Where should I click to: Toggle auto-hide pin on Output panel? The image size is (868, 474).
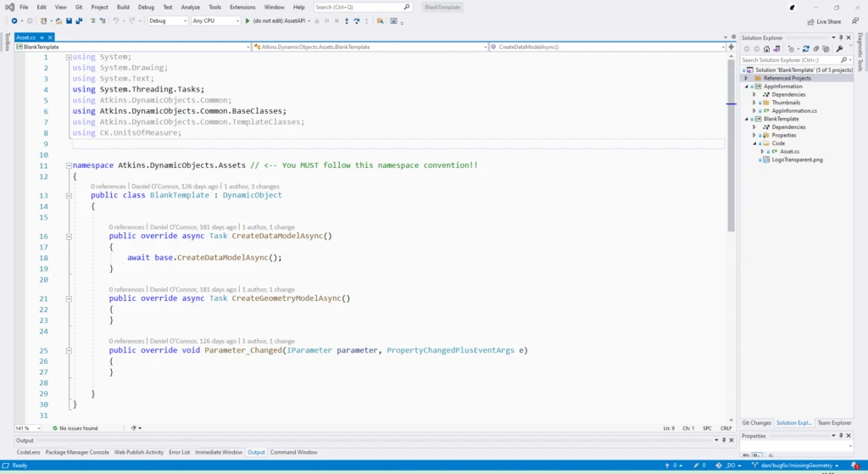click(x=723, y=440)
